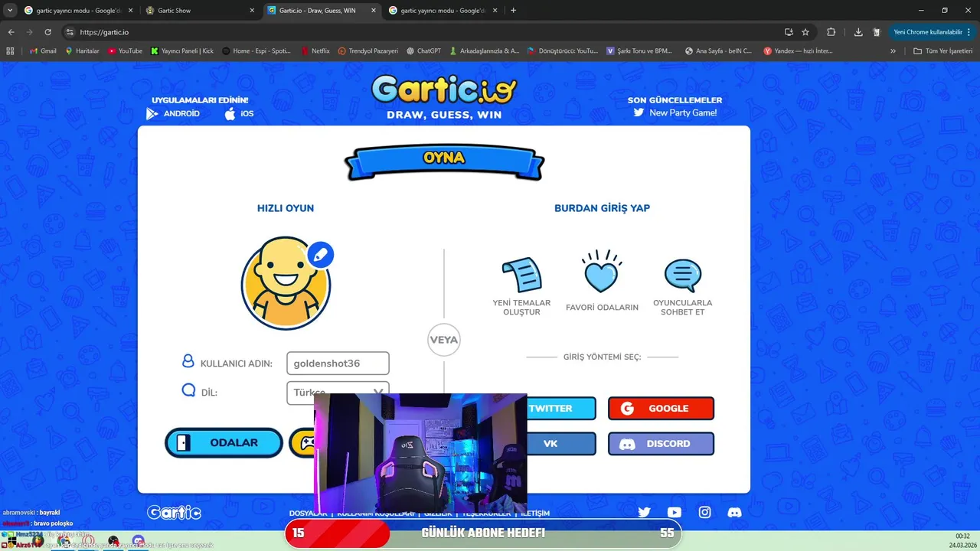980x551 pixels.
Task: Click the Günlük Abone Hedefi progress bar
Action: click(482, 533)
